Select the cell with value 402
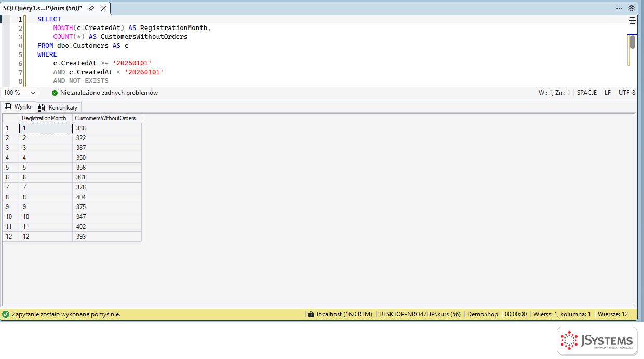The width and height of the screenshot is (644, 359). [107, 227]
